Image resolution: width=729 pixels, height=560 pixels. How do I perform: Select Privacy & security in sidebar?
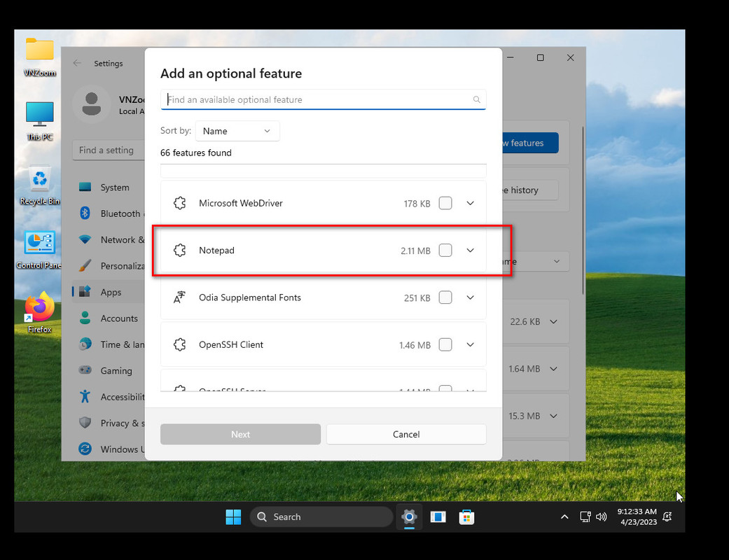[110, 423]
